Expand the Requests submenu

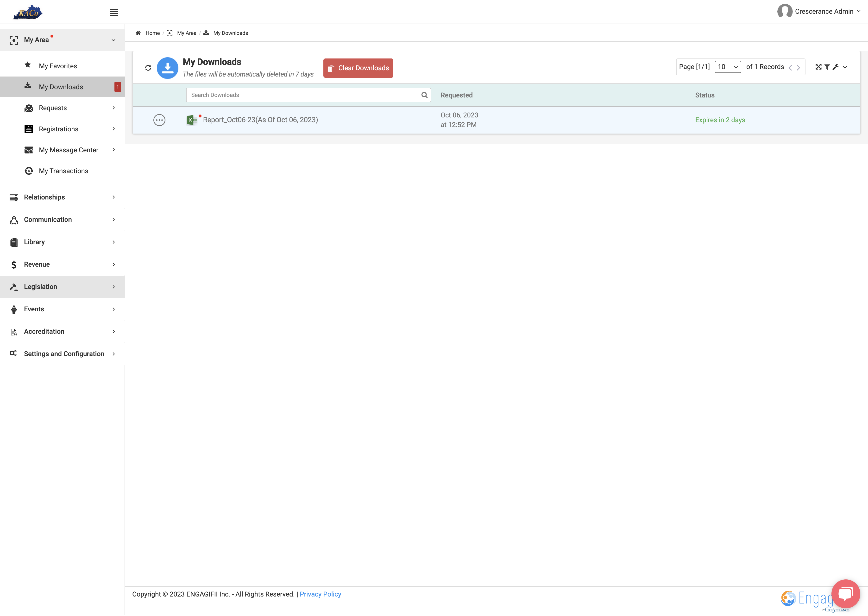(x=113, y=108)
